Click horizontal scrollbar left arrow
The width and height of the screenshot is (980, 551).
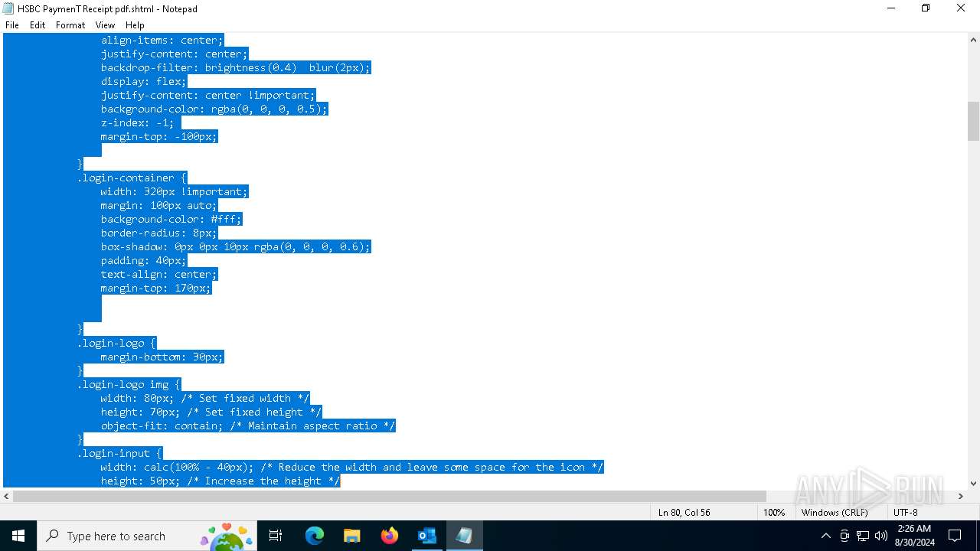coord(7,496)
